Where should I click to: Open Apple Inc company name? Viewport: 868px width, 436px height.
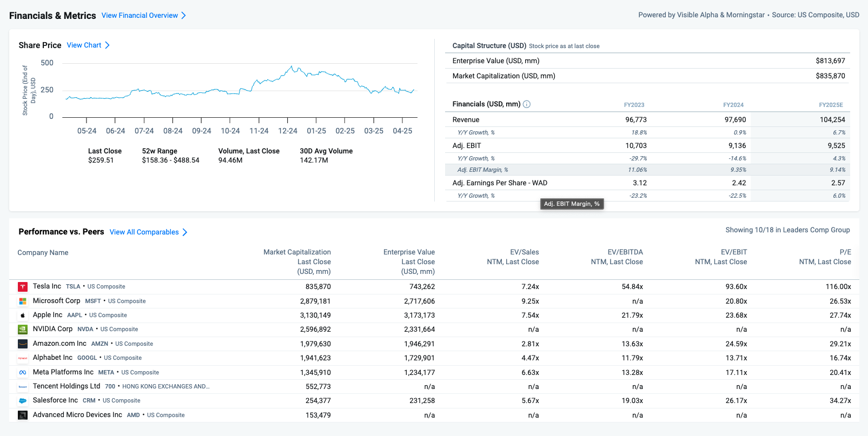[x=48, y=315]
